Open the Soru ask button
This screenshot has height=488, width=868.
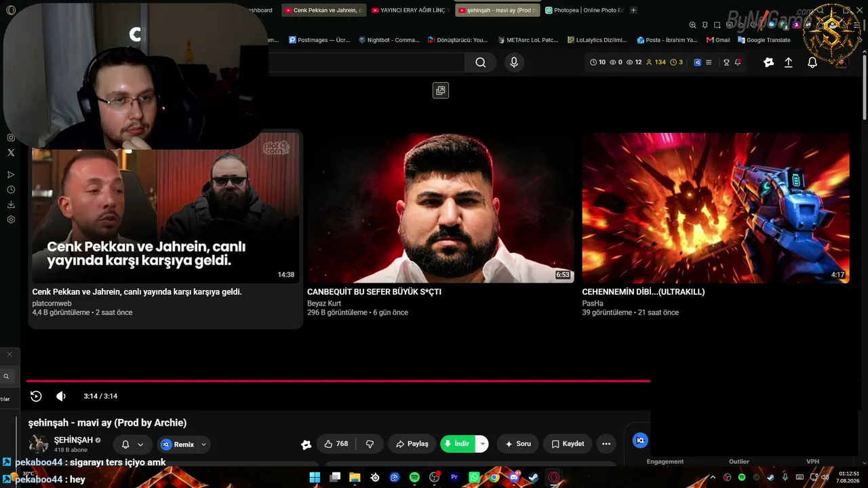pyautogui.click(x=518, y=444)
